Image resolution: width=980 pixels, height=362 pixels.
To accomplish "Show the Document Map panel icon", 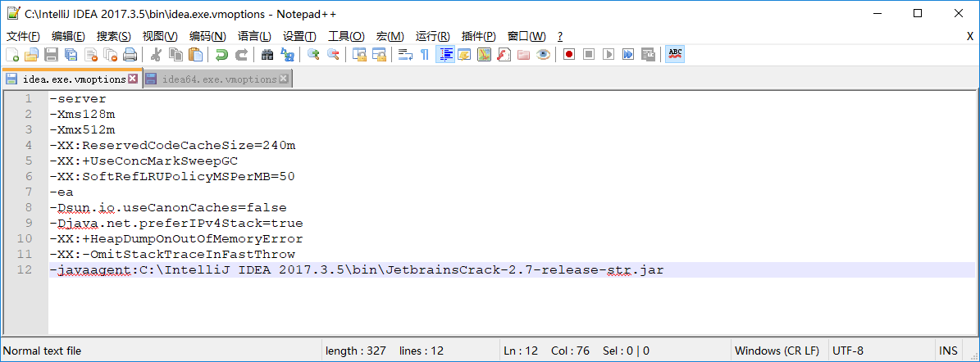I will point(485,55).
